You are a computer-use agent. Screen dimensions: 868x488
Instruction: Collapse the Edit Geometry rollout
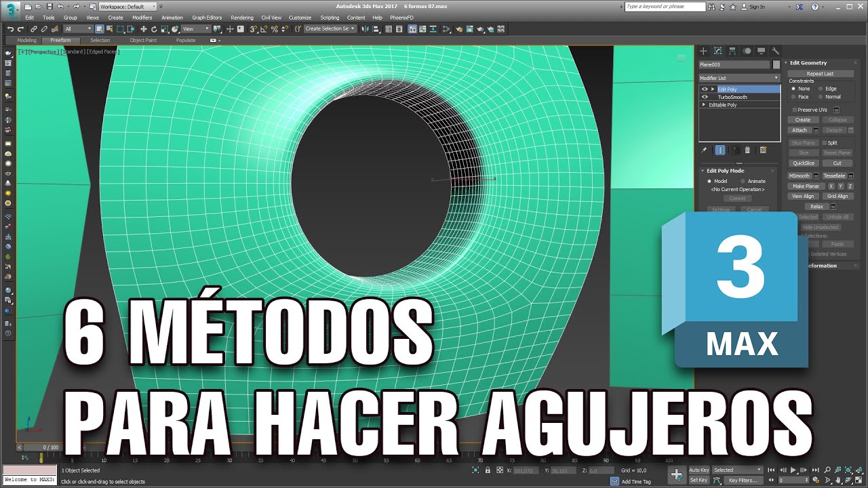[x=785, y=63]
